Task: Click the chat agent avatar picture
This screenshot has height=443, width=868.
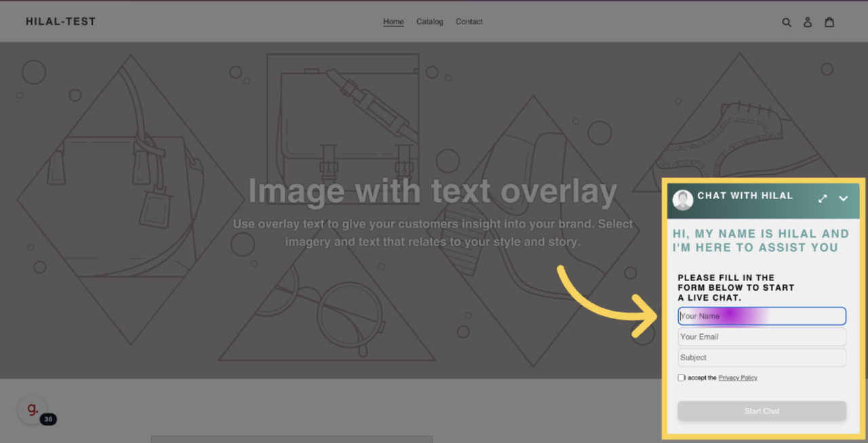Action: coord(683,200)
